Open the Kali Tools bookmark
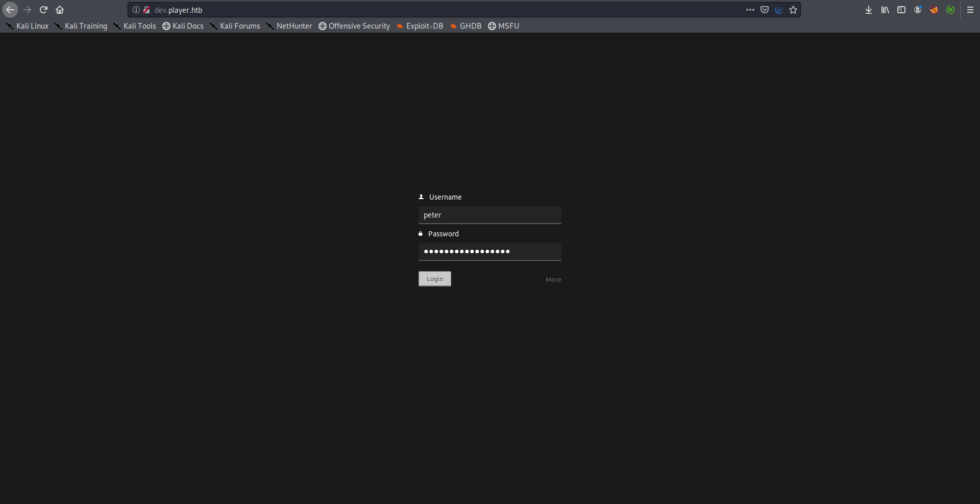This screenshot has height=504, width=980. (x=135, y=26)
